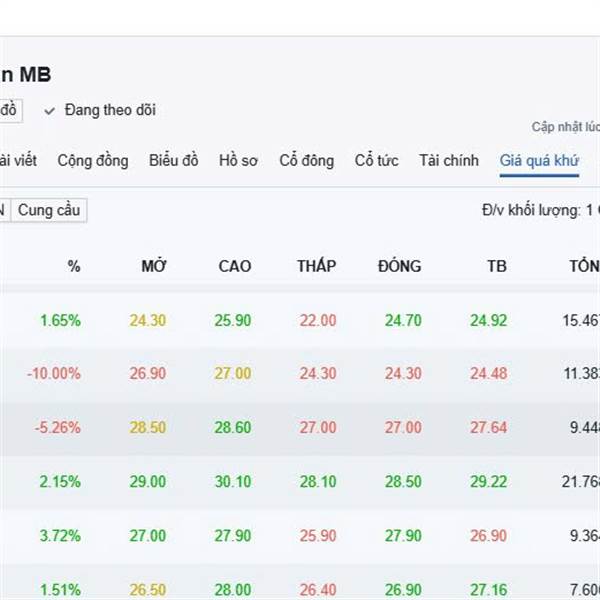600x600 pixels.
Task: Open the Cổ tức tab
Action: coord(377,161)
